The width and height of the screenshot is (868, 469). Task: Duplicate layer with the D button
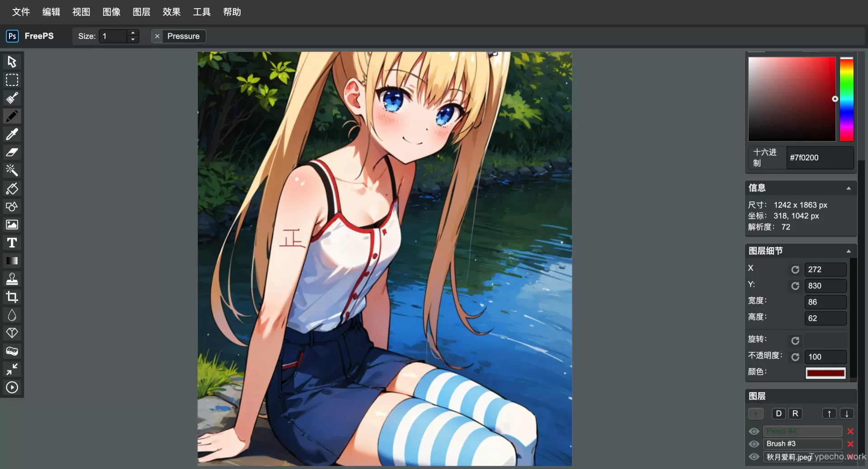779,413
